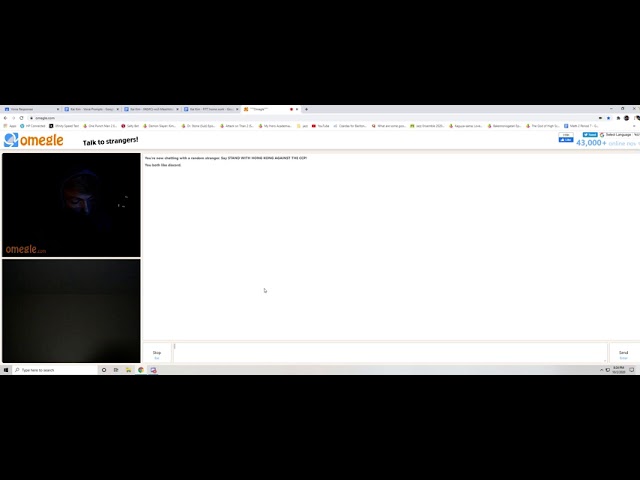Click the Facebook Like button
Screen dimensions: 640x480
(566, 140)
